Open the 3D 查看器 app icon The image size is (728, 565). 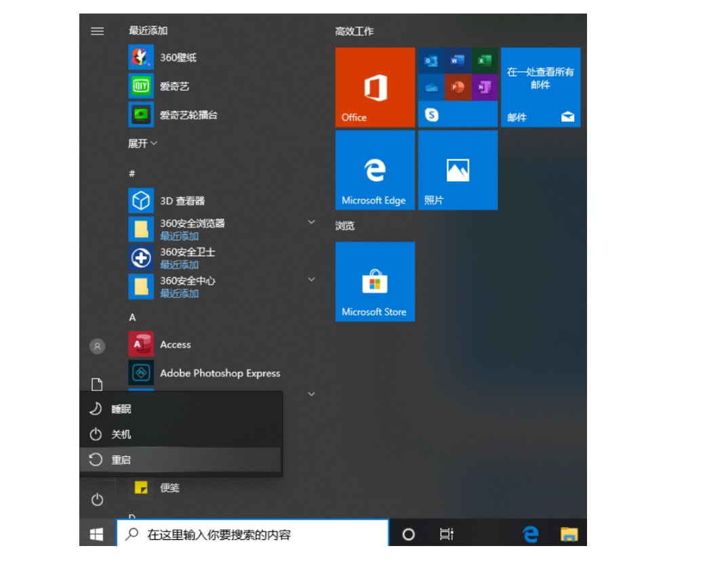click(x=141, y=201)
